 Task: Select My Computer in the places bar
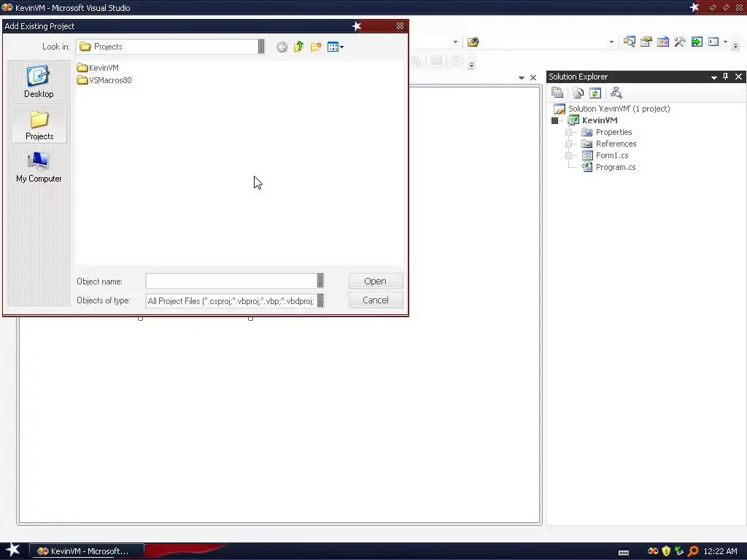click(39, 167)
